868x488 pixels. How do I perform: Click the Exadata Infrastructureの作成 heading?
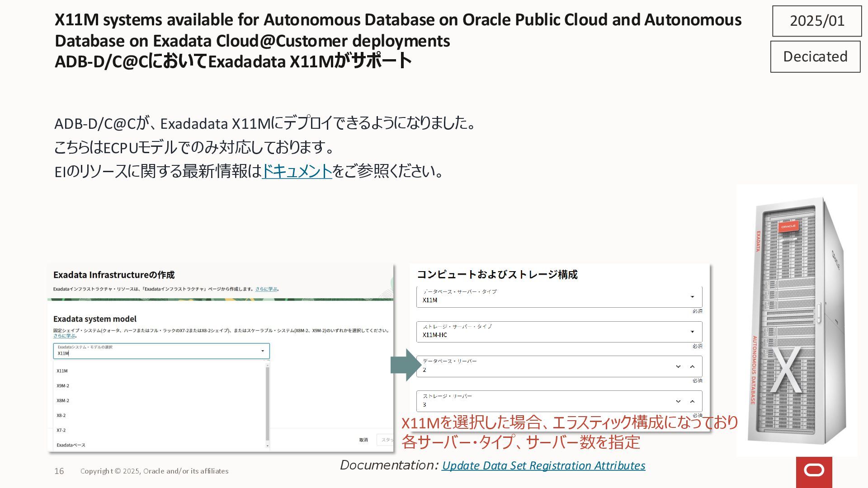114,275
